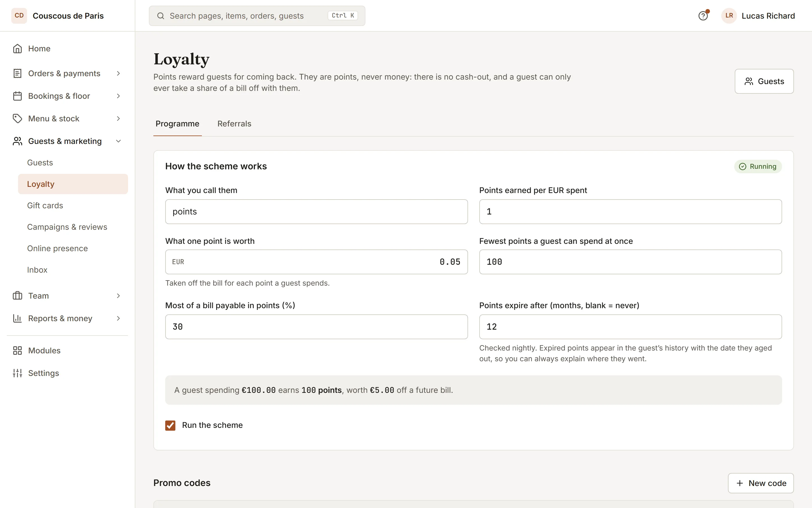Focus the What you call them field
The width and height of the screenshot is (812, 508).
(x=316, y=212)
